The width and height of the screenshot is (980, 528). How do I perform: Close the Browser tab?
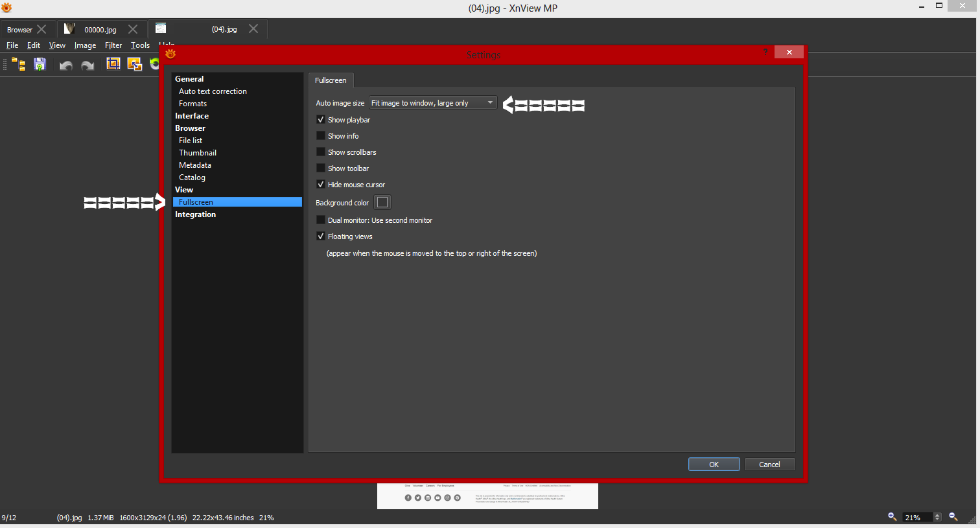[x=41, y=29]
